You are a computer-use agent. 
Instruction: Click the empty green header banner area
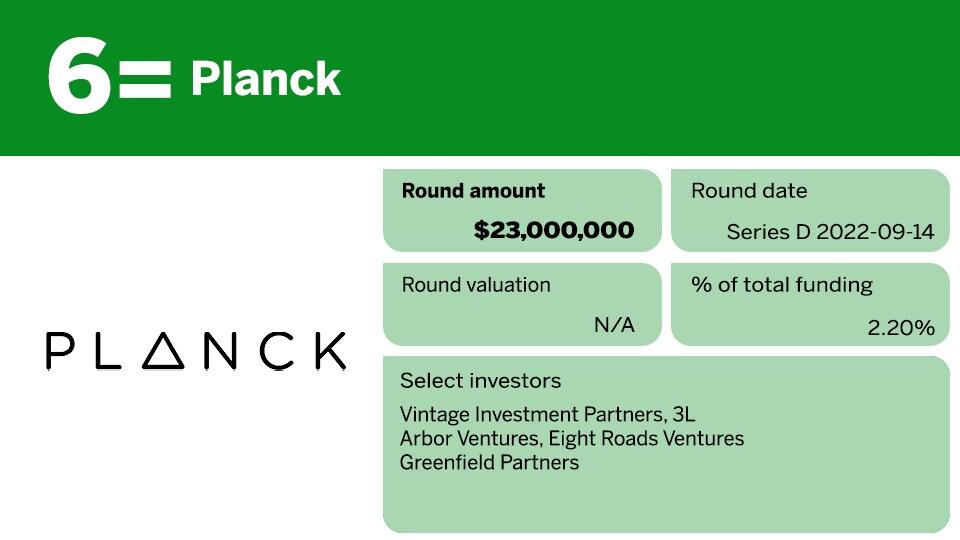[650, 78]
